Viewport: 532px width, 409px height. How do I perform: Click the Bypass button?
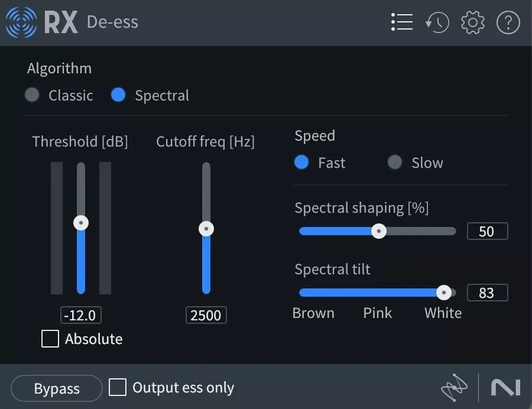pyautogui.click(x=57, y=388)
